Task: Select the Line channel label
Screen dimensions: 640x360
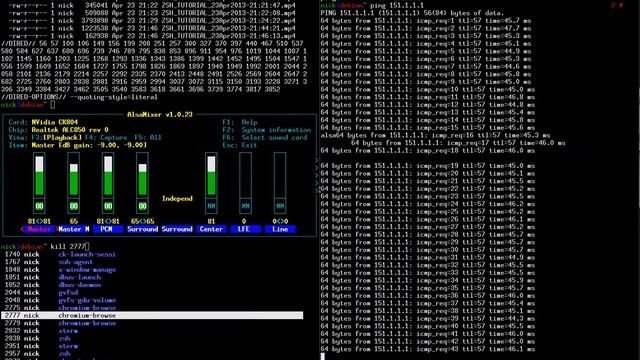Action: click(x=280, y=229)
